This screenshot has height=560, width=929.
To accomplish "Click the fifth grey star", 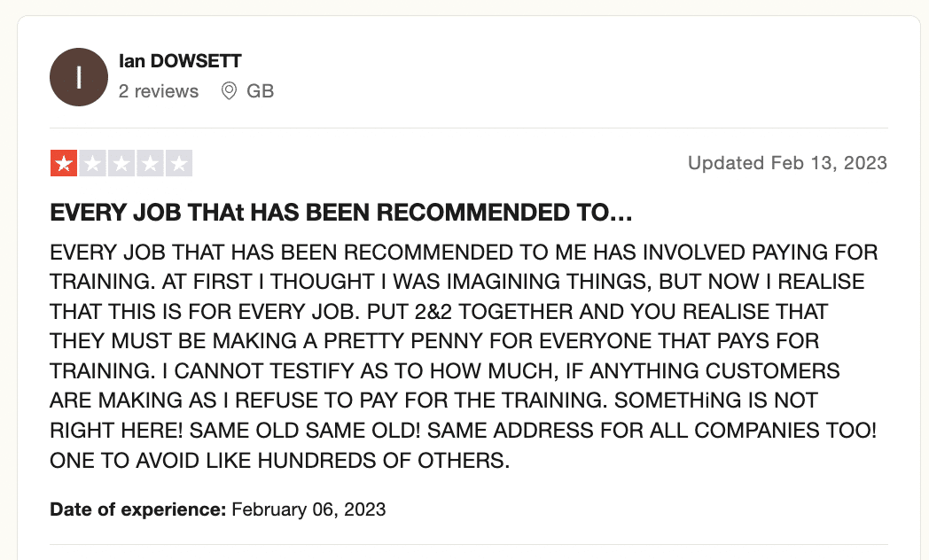I will tap(179, 163).
